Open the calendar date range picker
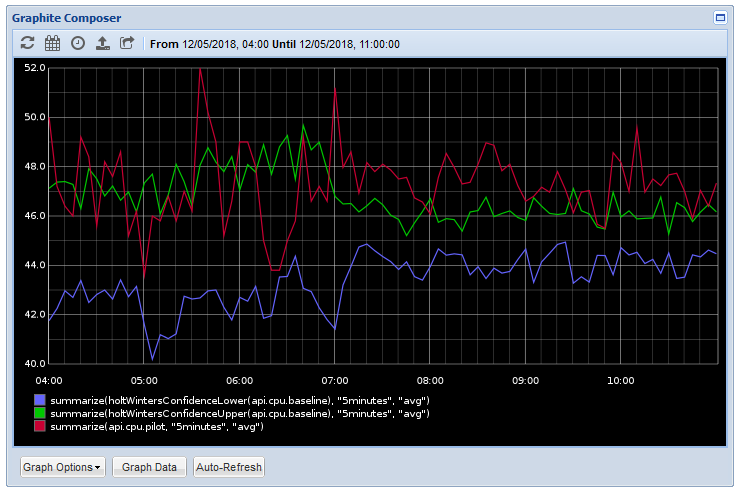Image resolution: width=738 pixels, height=488 pixels. coord(52,43)
